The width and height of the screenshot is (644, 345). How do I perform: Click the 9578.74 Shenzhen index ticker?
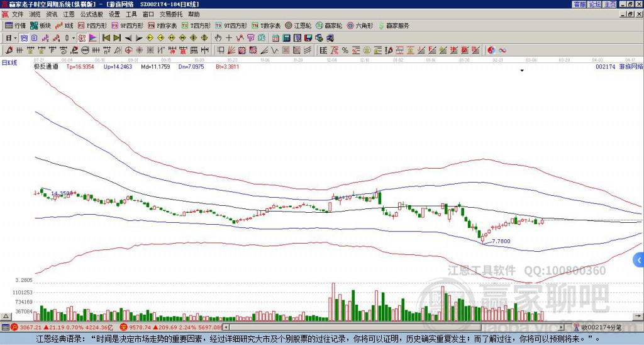tap(142, 327)
